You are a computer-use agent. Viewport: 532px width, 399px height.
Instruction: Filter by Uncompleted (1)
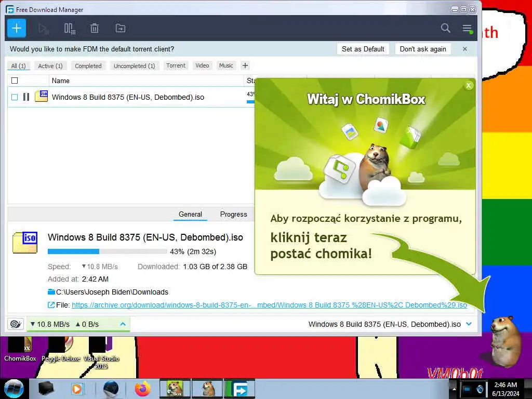(x=135, y=66)
